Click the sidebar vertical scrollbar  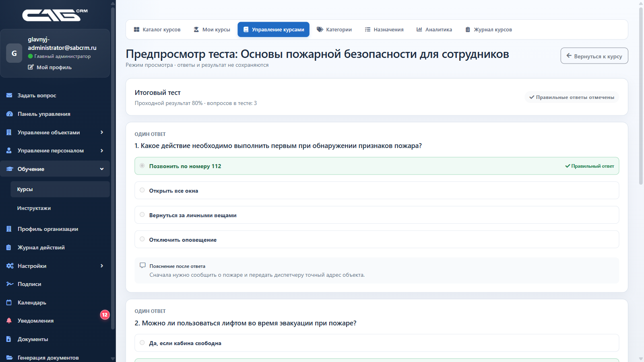click(113, 169)
